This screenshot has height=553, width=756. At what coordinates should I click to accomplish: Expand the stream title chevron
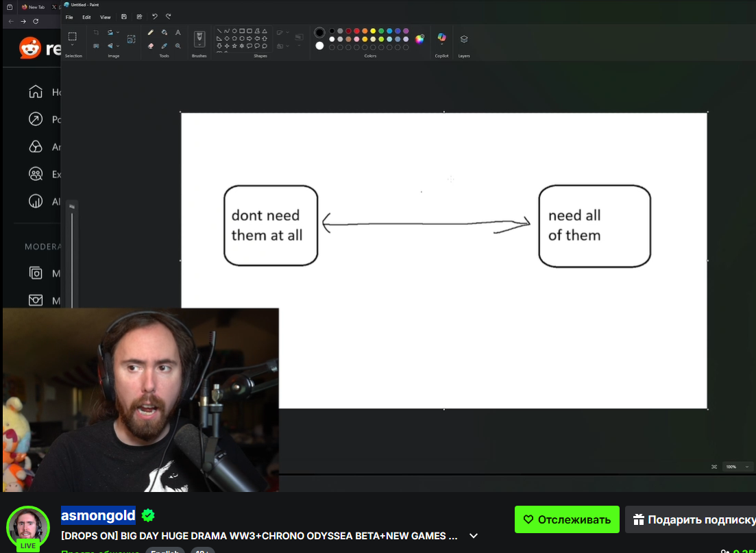click(x=474, y=536)
